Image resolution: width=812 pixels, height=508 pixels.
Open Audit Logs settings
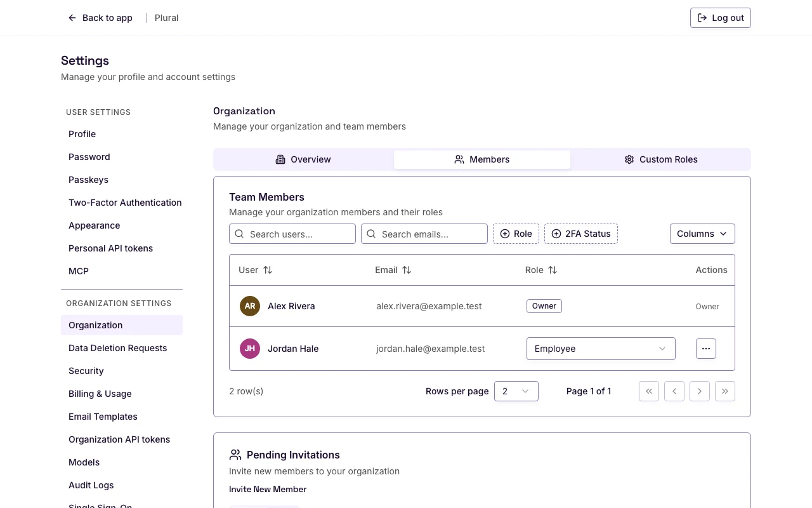pos(122,485)
